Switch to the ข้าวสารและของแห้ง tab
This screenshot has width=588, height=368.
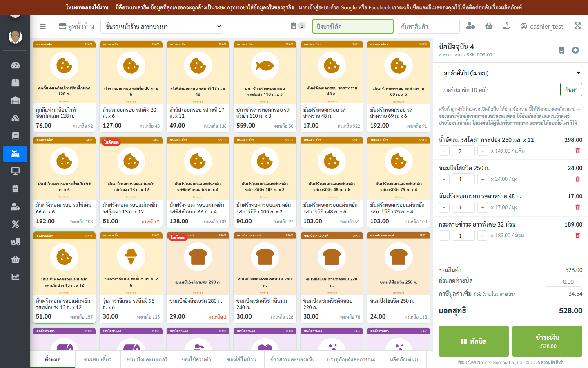click(x=292, y=359)
